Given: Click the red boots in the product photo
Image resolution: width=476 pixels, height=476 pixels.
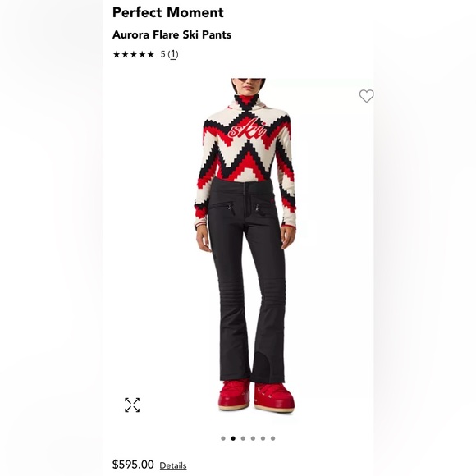Looking at the screenshot, I should point(257,396).
